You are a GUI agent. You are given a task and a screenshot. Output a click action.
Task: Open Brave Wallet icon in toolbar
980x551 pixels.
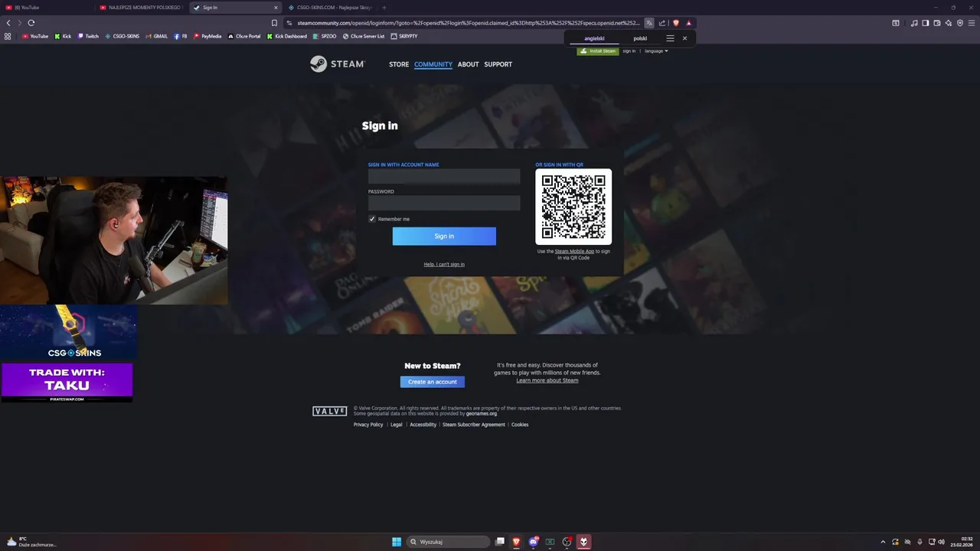pos(937,23)
